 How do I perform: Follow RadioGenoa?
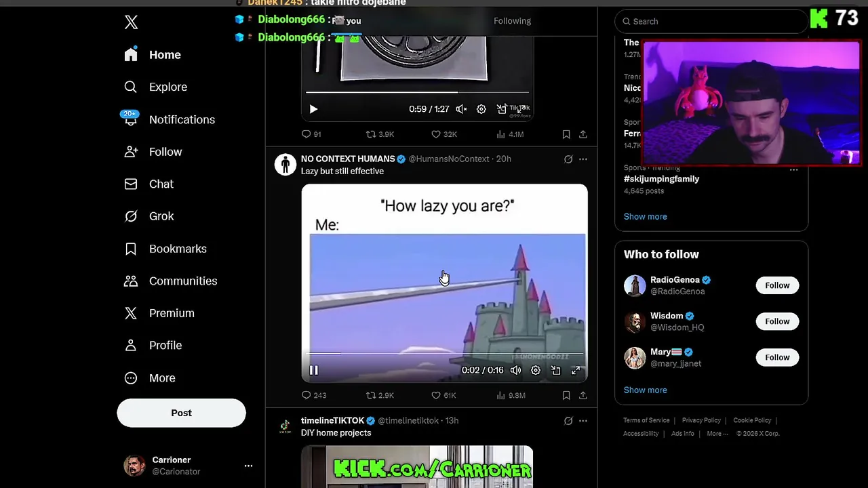tap(777, 285)
